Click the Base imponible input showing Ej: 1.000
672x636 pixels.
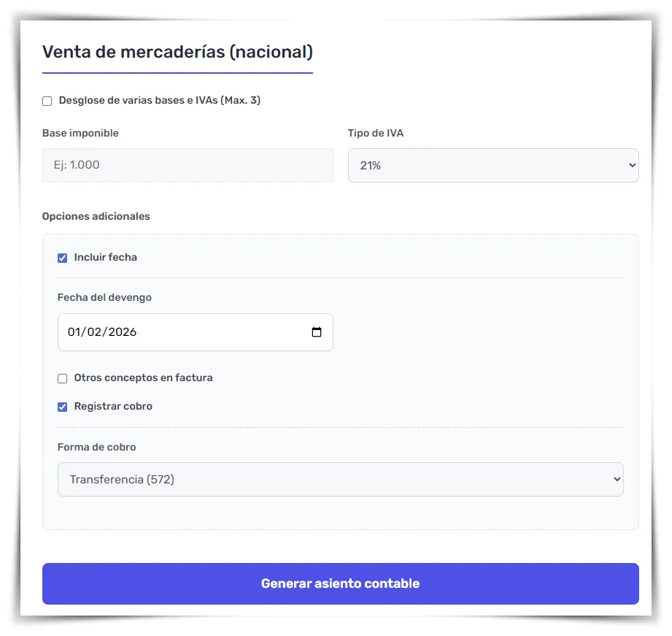(188, 165)
